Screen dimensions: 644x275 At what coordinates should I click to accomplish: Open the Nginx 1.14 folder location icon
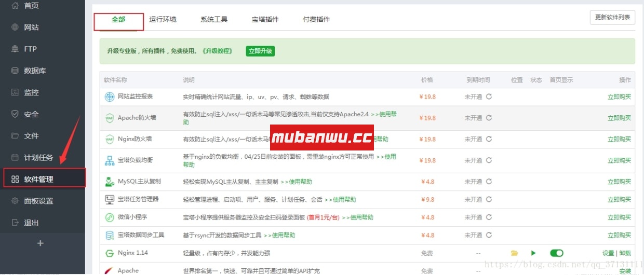point(514,253)
